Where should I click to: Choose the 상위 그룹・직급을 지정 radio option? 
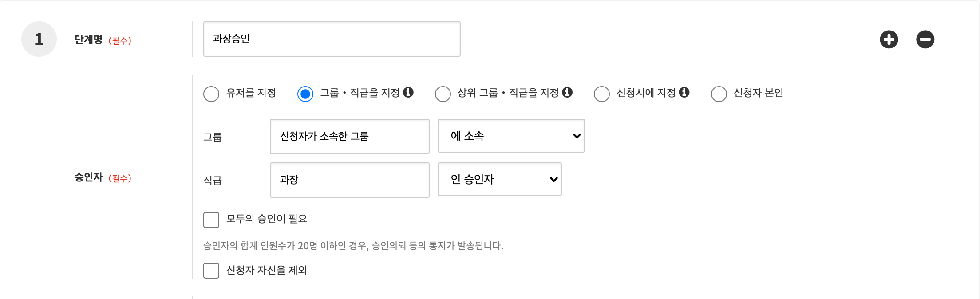tap(443, 94)
